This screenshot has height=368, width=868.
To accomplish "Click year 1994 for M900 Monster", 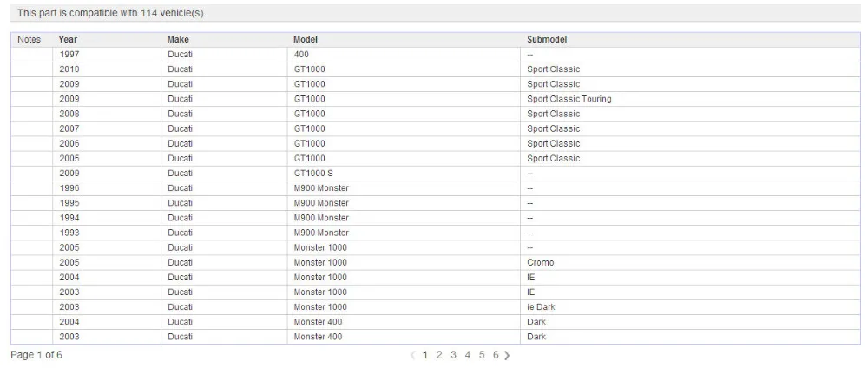I will click(x=69, y=218).
